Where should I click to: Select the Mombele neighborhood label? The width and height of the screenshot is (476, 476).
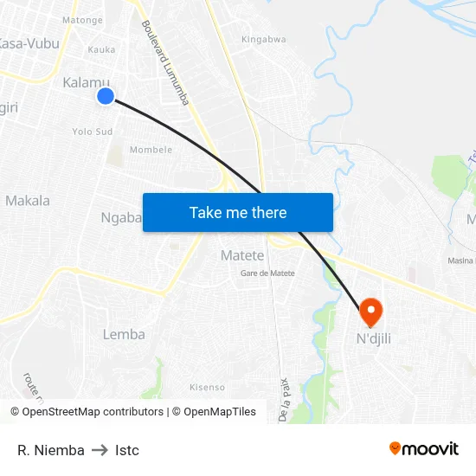[x=151, y=150]
